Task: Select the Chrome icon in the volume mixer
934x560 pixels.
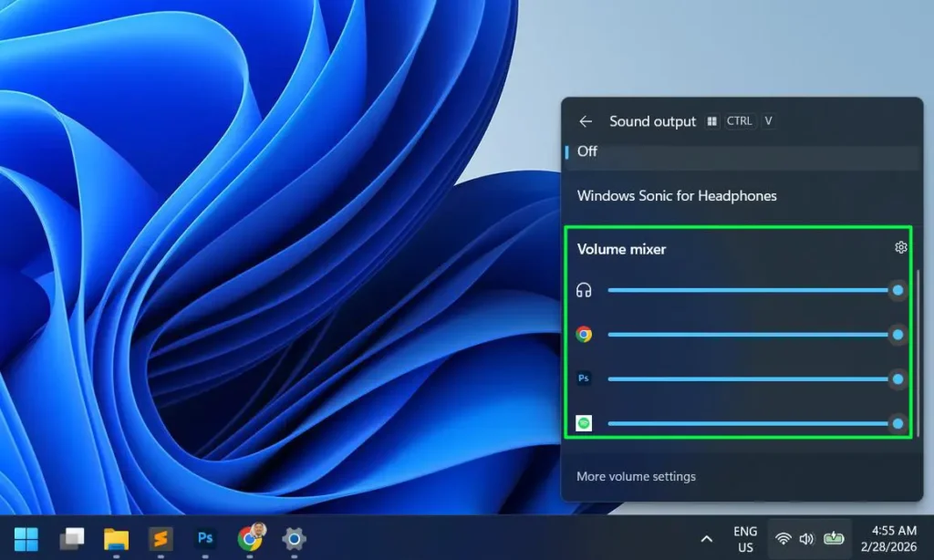Action: [x=585, y=334]
